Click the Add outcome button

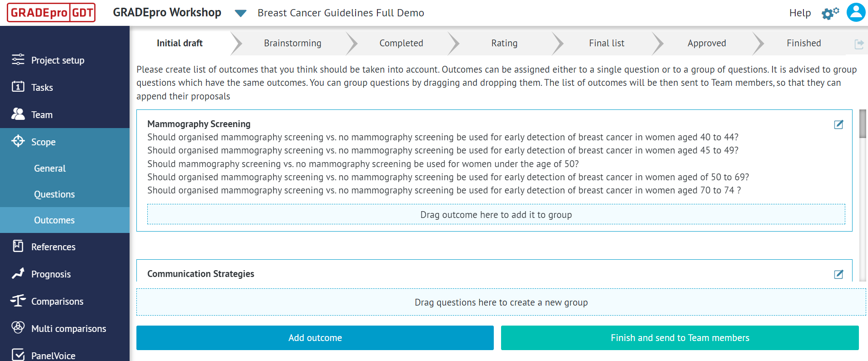click(x=315, y=338)
